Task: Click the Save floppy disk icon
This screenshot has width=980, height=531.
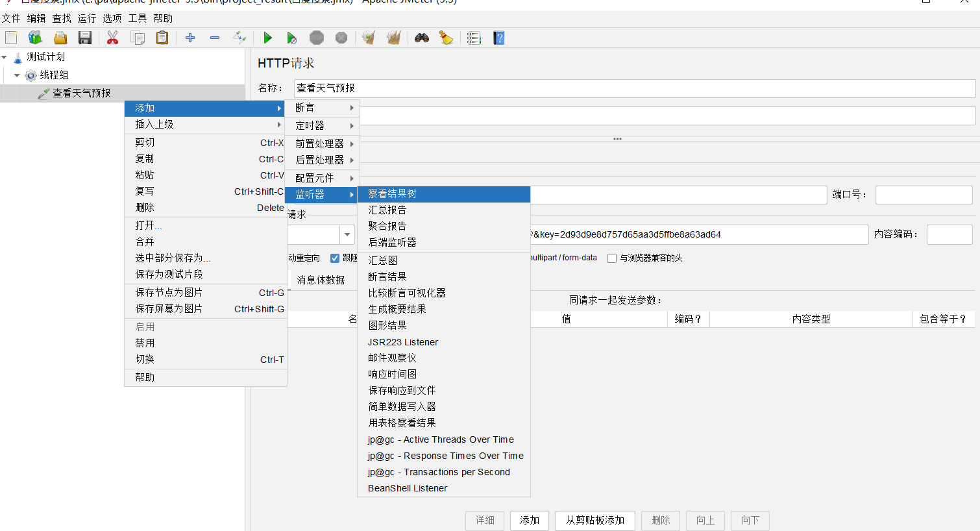Action: (85, 38)
